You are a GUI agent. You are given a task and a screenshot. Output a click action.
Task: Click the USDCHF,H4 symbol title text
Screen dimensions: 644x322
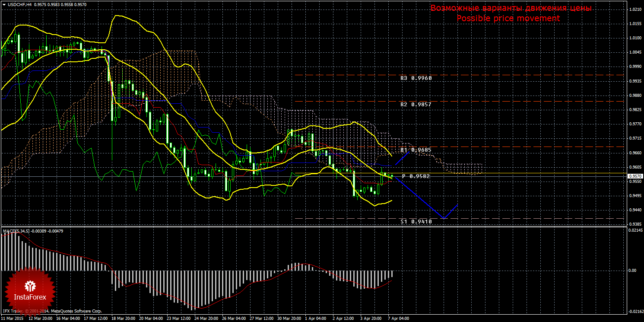(x=19, y=4)
